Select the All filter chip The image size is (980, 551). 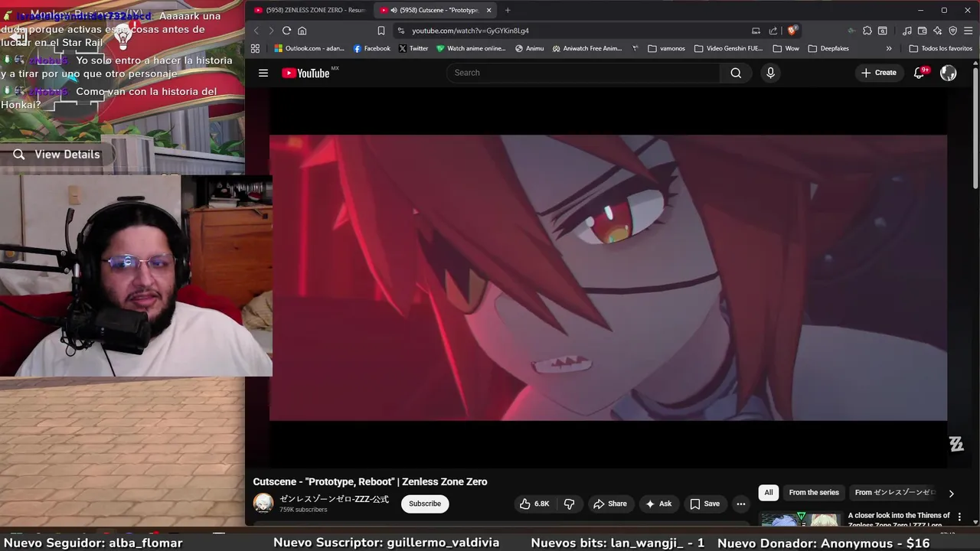pos(769,493)
